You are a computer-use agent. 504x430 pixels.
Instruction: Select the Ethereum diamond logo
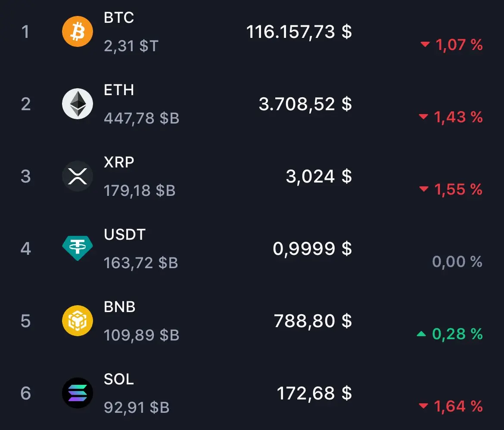click(x=78, y=104)
